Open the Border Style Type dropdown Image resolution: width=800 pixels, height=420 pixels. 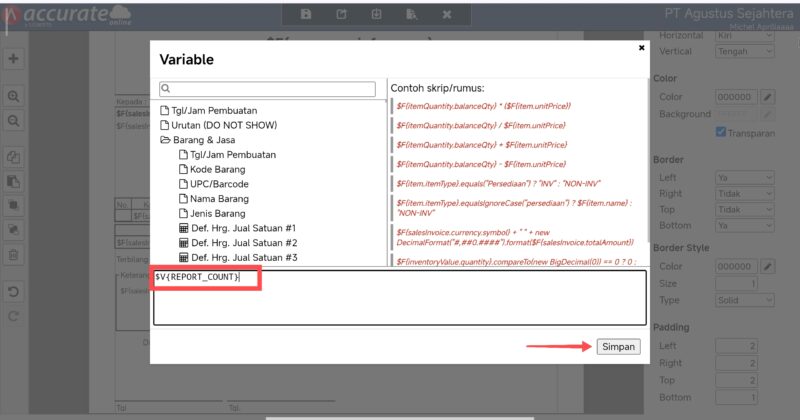click(744, 300)
